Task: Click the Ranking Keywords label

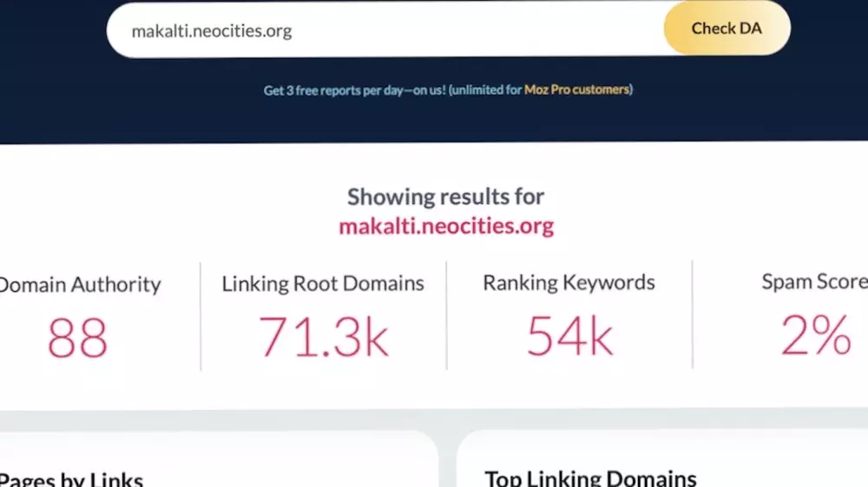Action: pyautogui.click(x=569, y=283)
